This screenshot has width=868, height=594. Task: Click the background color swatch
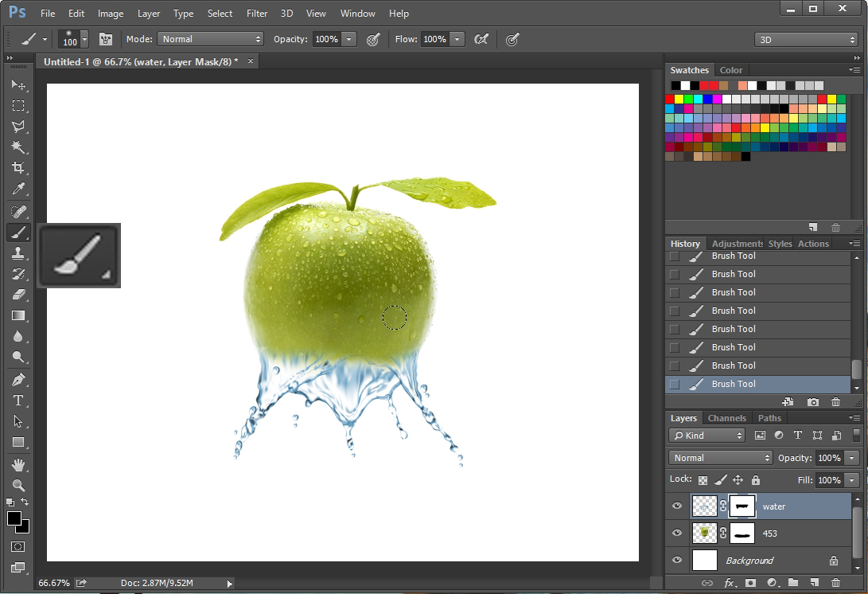pos(25,527)
